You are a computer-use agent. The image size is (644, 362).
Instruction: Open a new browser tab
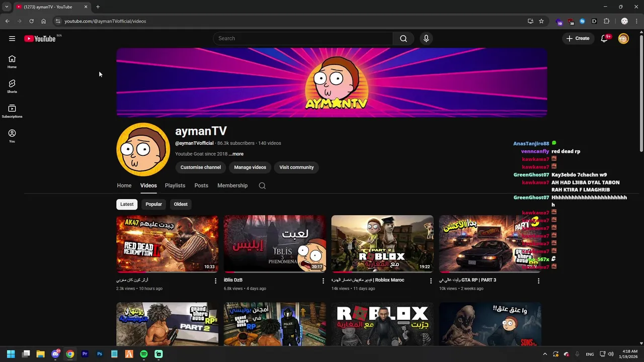[98, 7]
